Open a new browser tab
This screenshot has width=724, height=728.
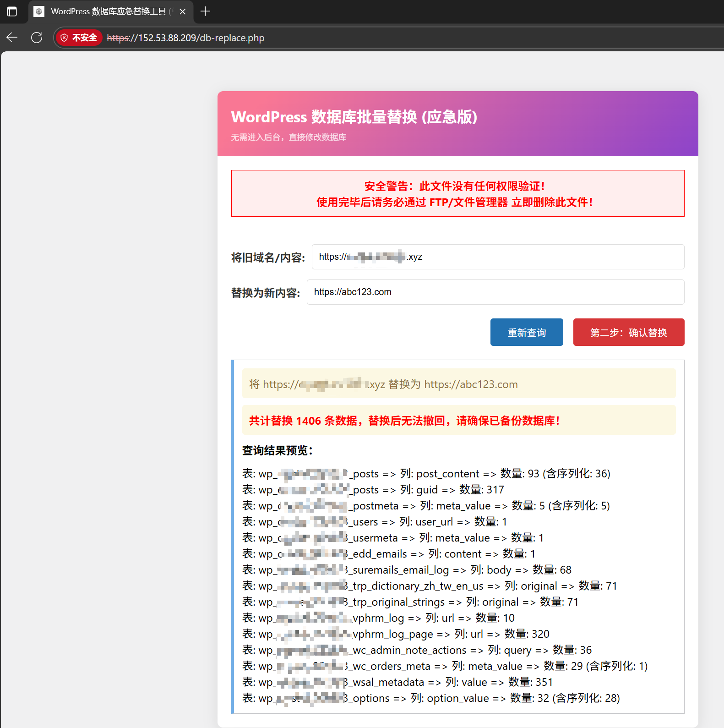tap(205, 11)
